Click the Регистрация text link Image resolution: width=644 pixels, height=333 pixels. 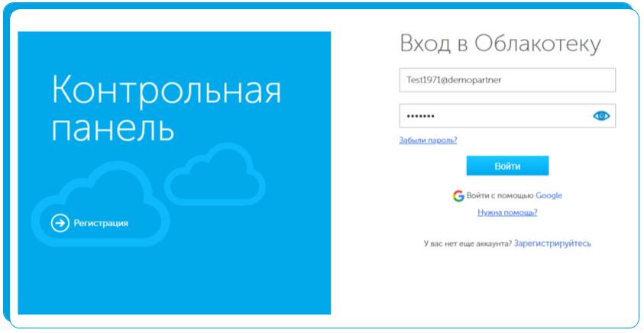coord(101,223)
